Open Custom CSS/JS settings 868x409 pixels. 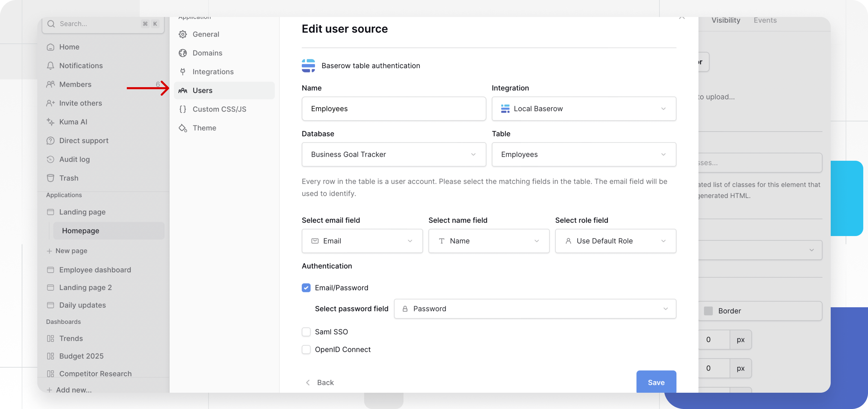click(219, 109)
